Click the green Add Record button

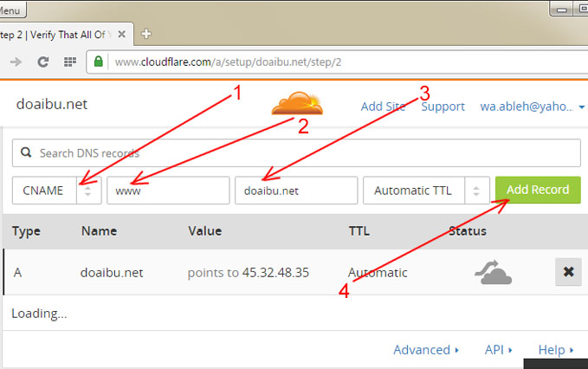538,190
